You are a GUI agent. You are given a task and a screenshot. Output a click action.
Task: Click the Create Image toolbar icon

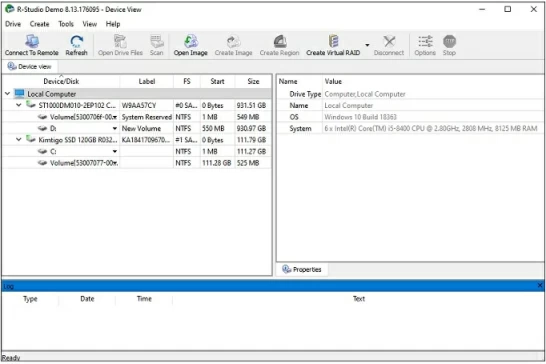(233, 41)
